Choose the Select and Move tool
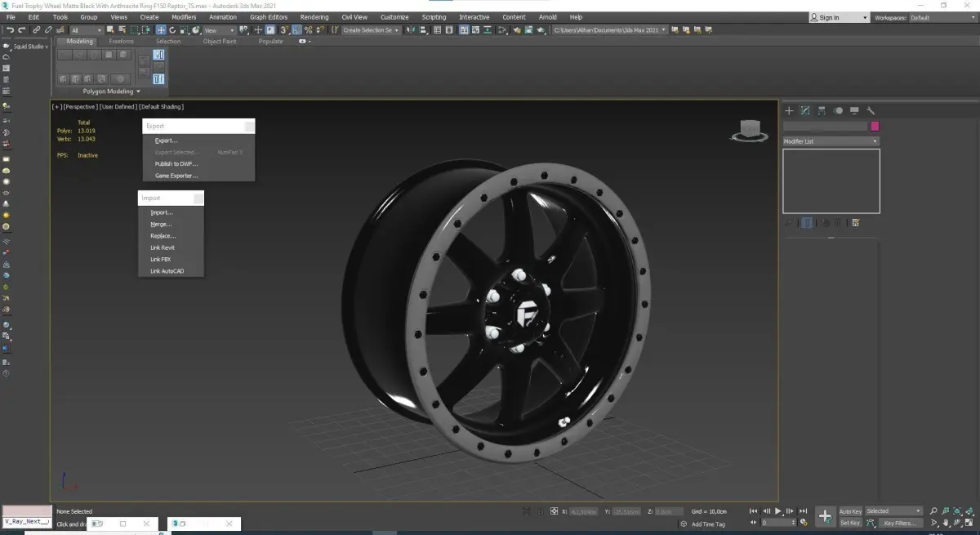The height and width of the screenshot is (535, 980). tap(161, 30)
